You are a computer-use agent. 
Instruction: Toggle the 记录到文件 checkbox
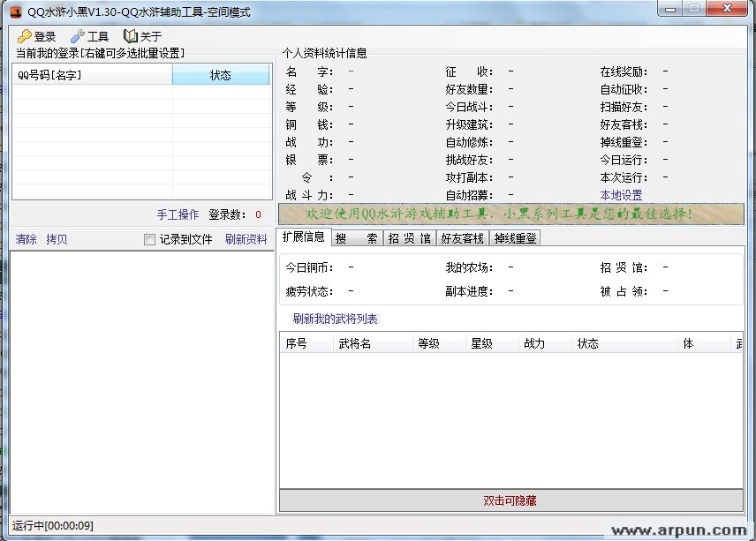[149, 239]
